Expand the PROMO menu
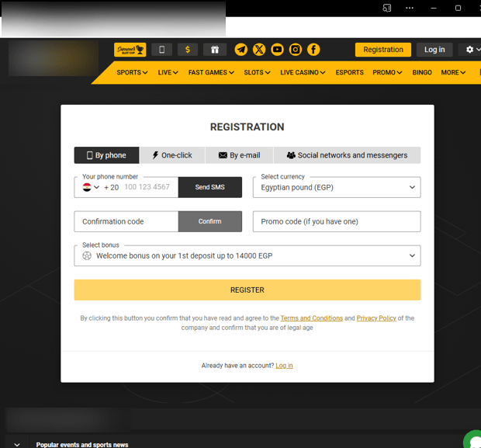 [x=387, y=73]
